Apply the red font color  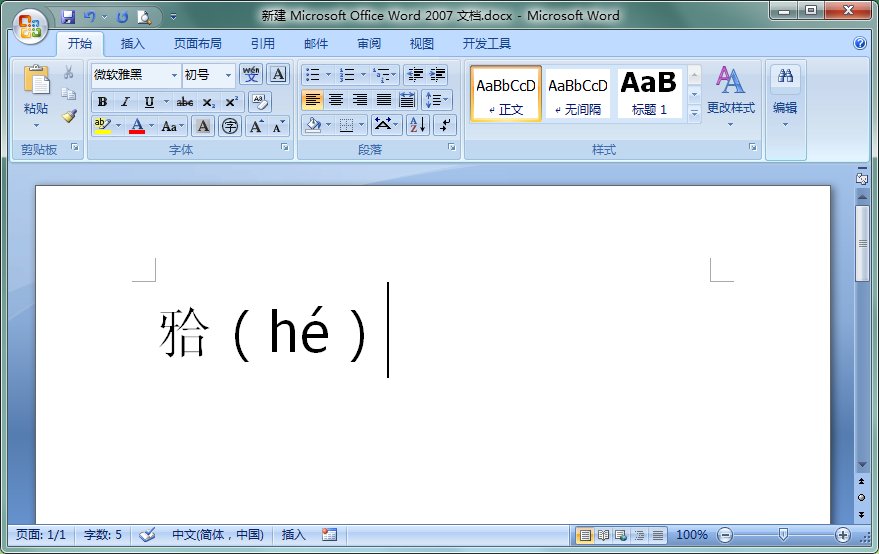[x=137, y=126]
